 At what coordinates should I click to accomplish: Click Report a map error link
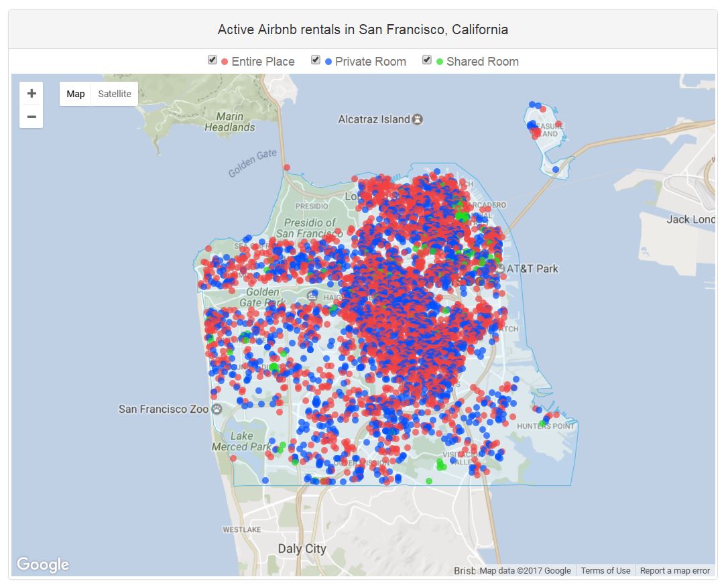click(x=674, y=571)
